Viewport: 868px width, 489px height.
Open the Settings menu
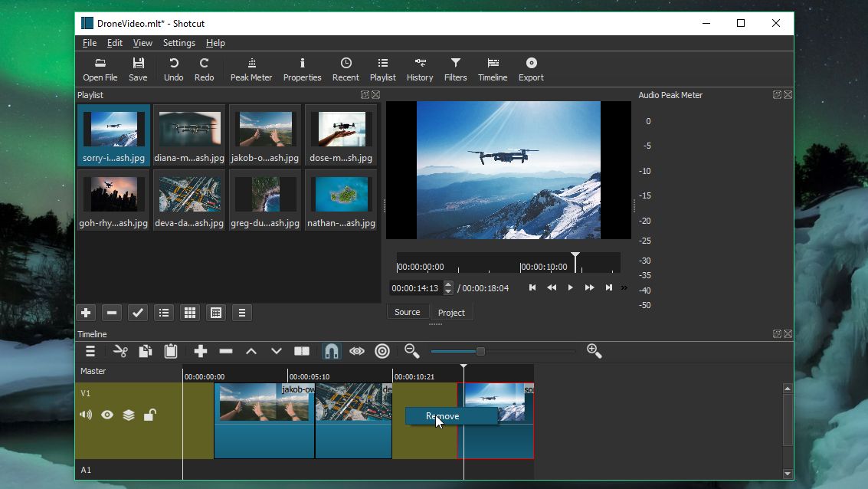[179, 43]
